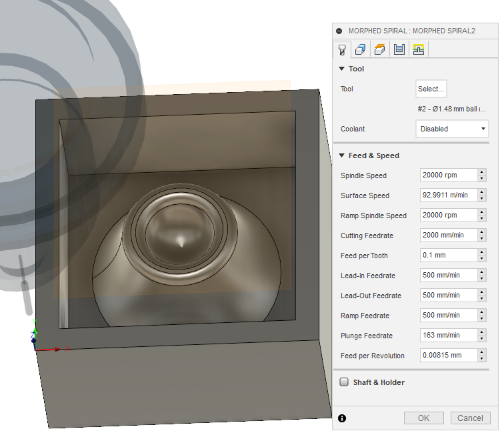
Task: Increase Lead-In Feedrate stepper up
Action: 482,272
